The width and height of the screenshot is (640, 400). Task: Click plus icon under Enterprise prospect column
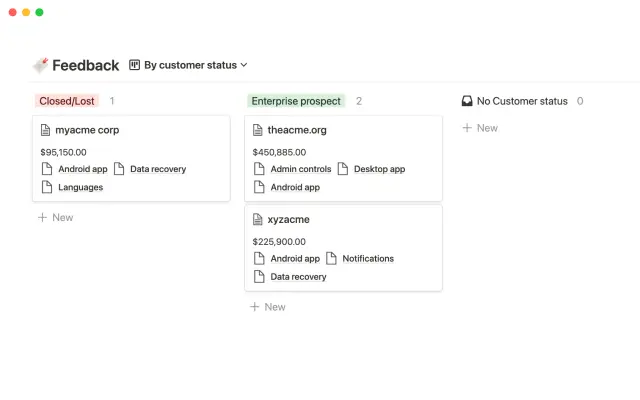tap(255, 307)
